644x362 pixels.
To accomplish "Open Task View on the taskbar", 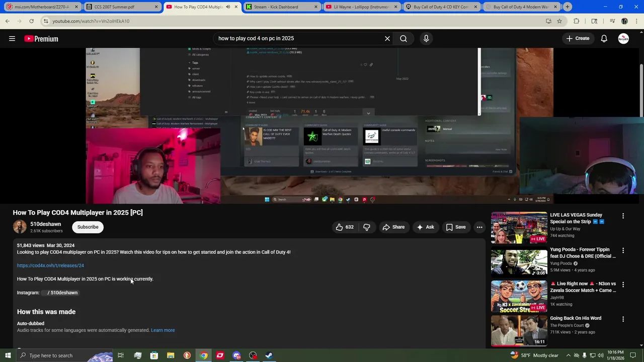I will 121,355.
